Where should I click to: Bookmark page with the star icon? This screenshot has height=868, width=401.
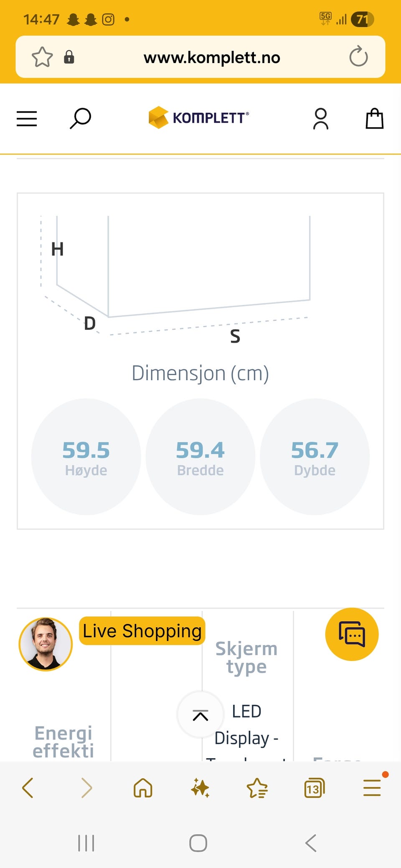(x=42, y=57)
